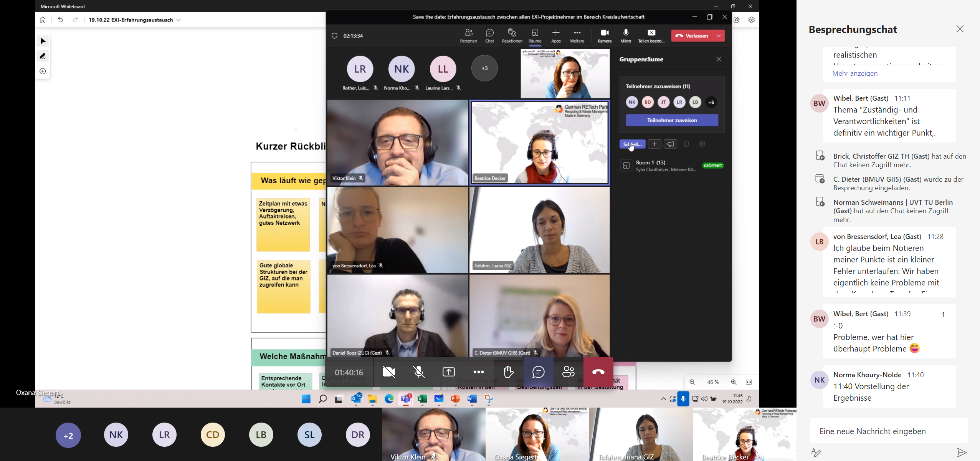Open the megaphone announcement button
Screen dimensions: 980x461
point(671,144)
